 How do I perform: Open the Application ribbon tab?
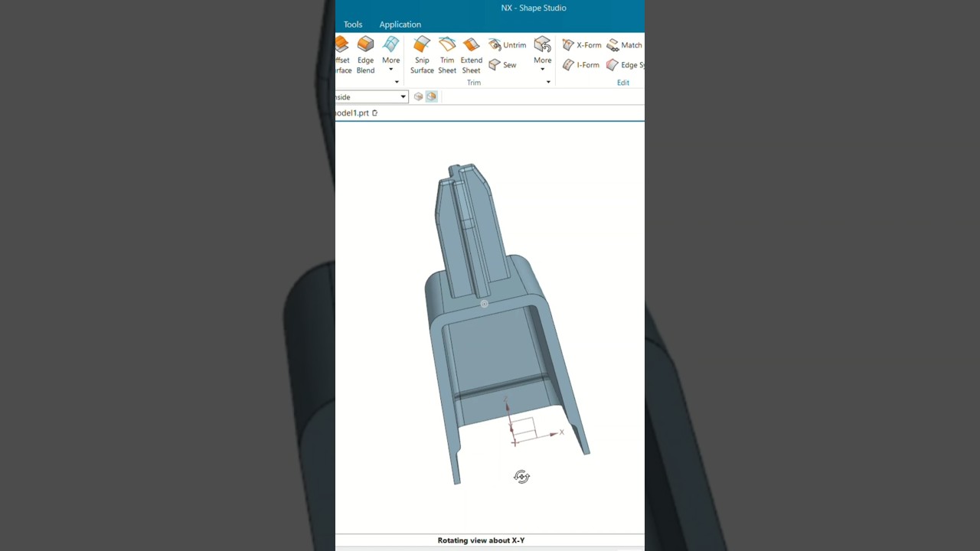pos(400,24)
